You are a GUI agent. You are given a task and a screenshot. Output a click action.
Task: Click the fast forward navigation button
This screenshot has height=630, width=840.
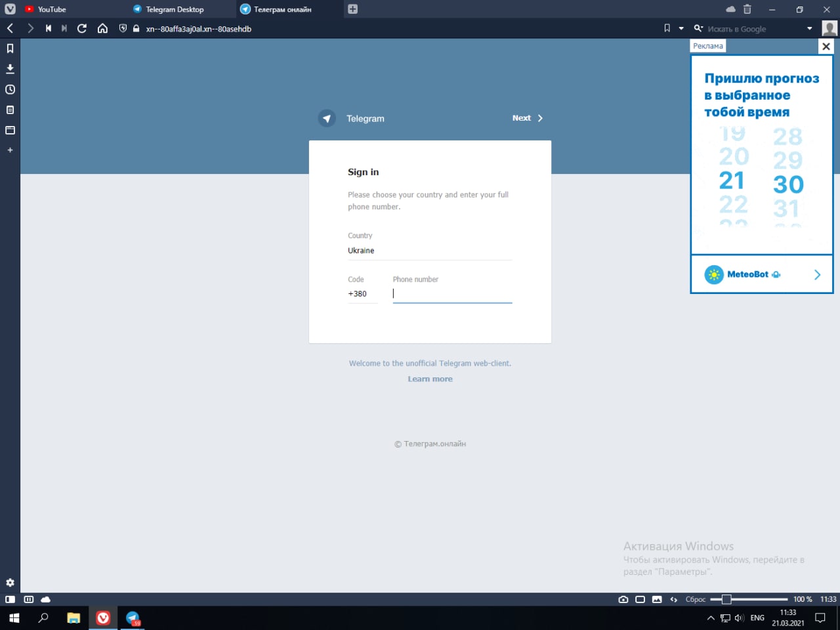tap(64, 28)
